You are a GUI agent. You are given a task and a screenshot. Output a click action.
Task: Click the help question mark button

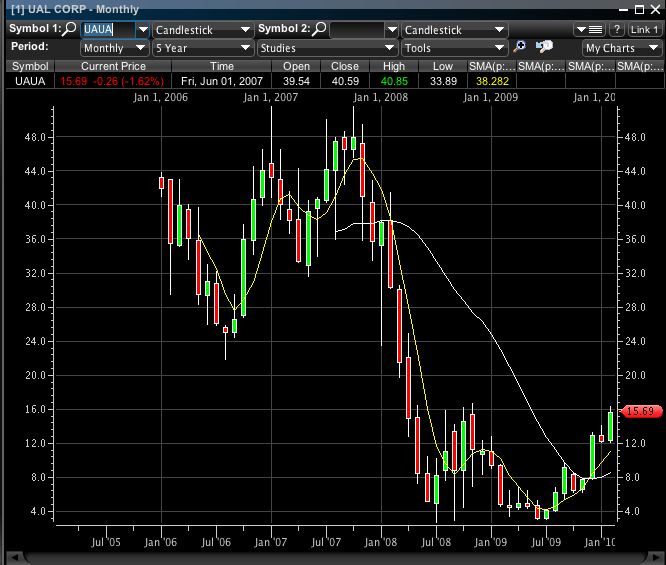click(x=617, y=30)
